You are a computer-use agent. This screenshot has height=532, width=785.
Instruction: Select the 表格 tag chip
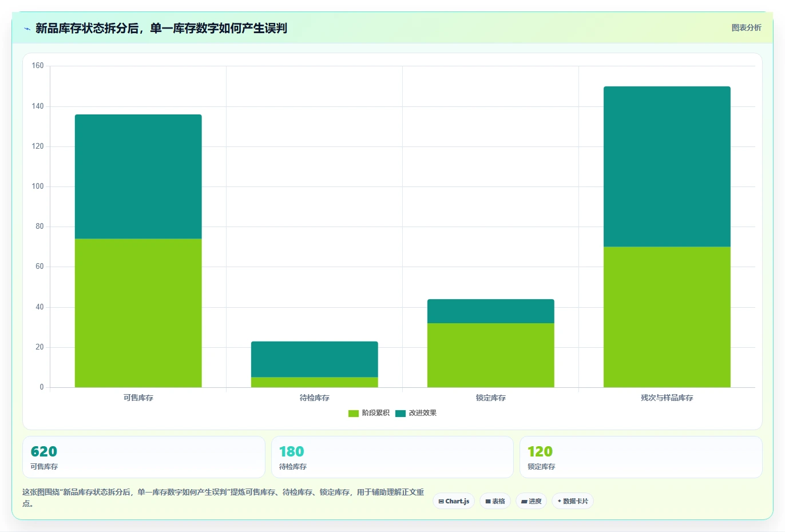495,501
